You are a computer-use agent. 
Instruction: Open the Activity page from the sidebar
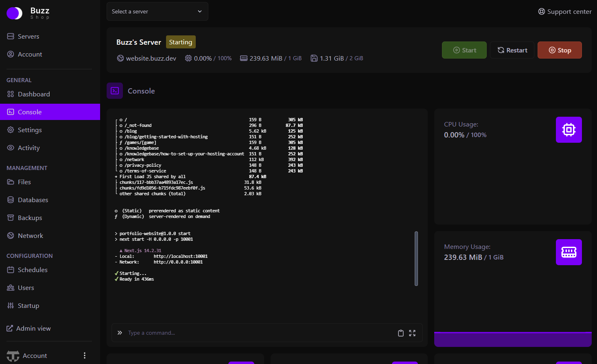[x=28, y=148]
